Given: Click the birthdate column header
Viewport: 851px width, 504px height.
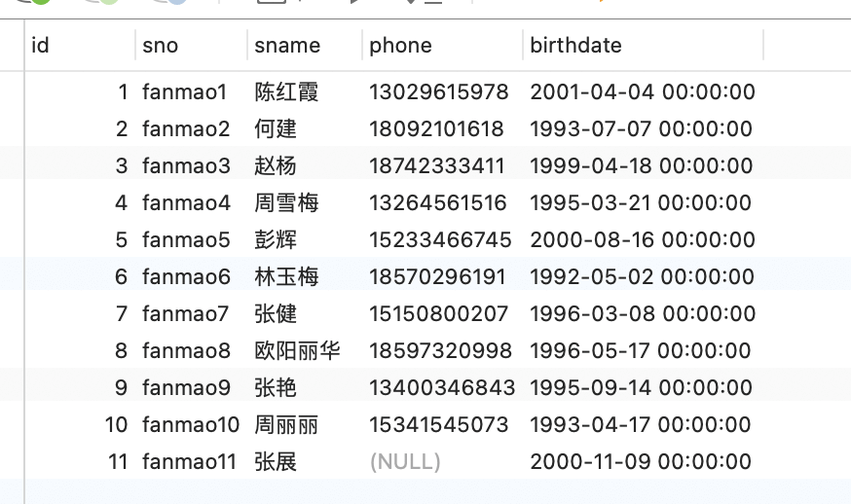Looking at the screenshot, I should pos(644,45).
